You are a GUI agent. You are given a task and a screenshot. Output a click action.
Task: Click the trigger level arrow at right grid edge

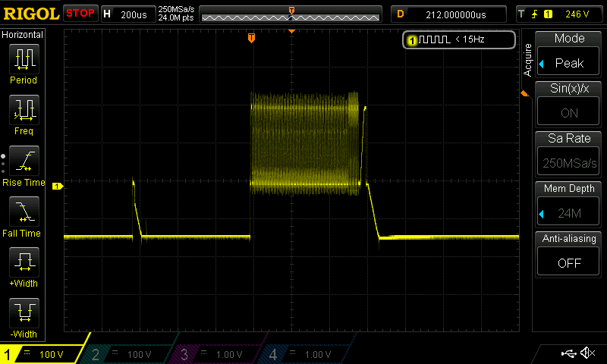point(524,93)
